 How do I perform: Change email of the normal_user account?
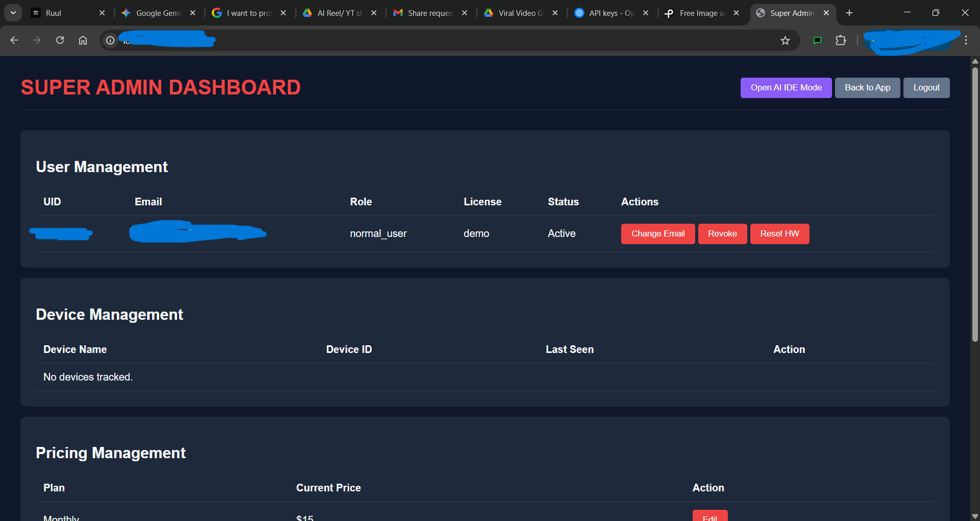point(657,233)
